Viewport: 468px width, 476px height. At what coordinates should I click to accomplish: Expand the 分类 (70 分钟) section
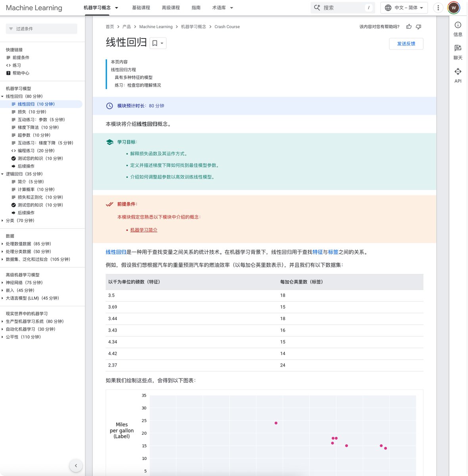2,221
